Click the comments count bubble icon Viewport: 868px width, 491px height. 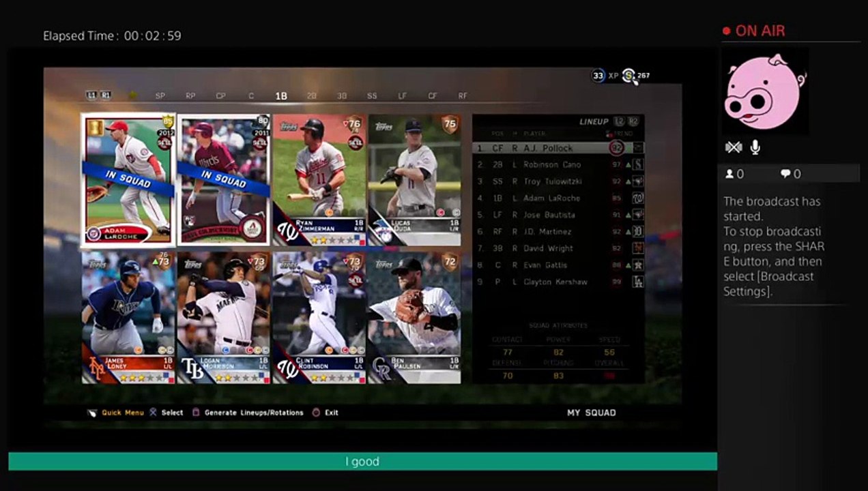785,174
